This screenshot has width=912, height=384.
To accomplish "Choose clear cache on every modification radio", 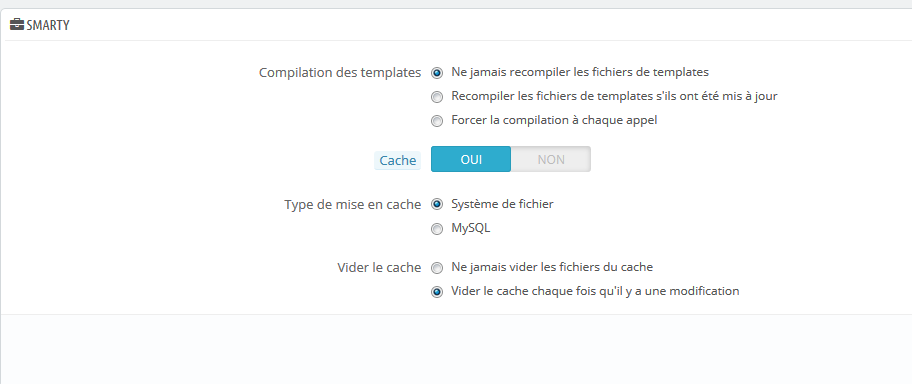I will (436, 292).
